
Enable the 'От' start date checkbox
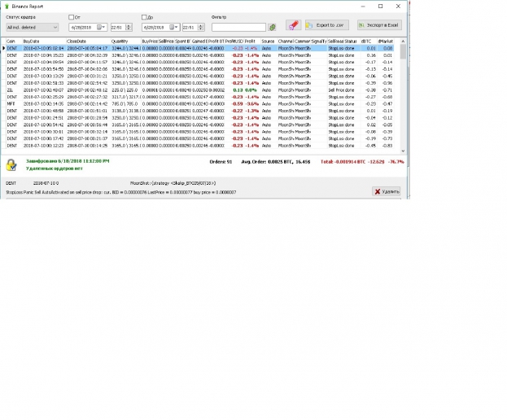tap(71, 17)
